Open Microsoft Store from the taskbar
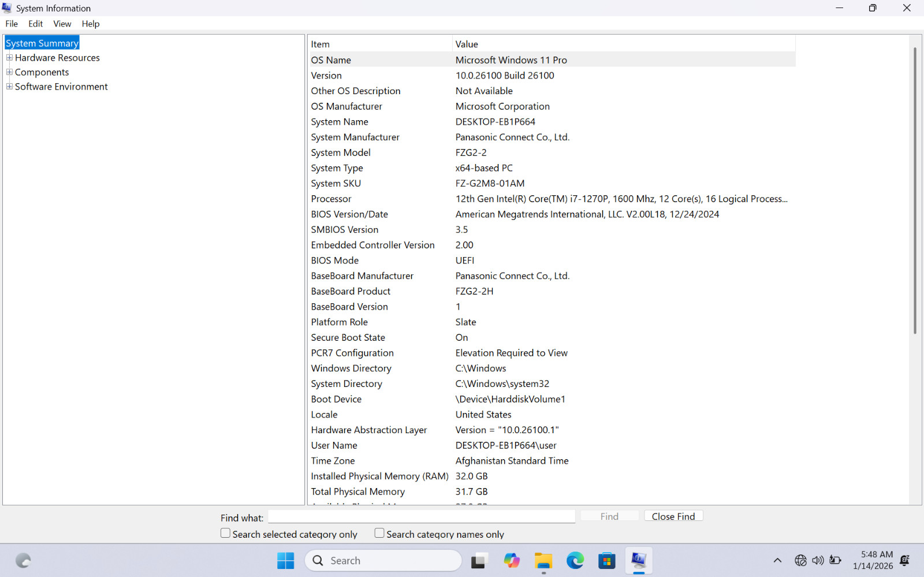 click(x=607, y=560)
